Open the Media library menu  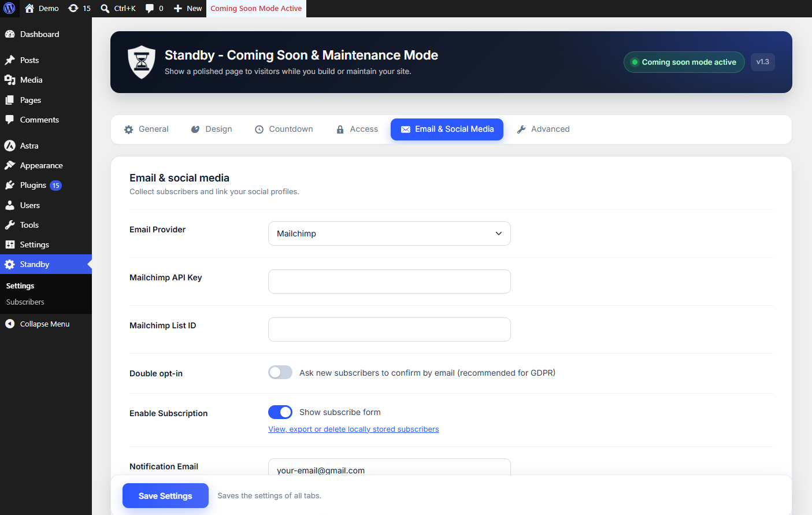46,80
